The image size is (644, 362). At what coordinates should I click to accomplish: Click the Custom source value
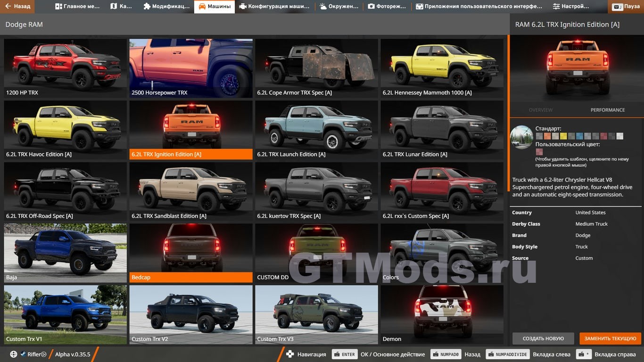click(x=584, y=258)
